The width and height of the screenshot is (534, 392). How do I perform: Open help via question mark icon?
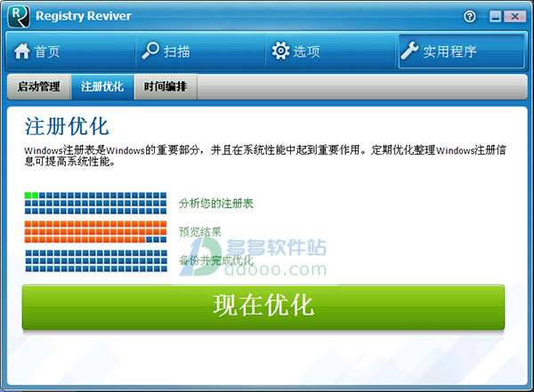click(470, 16)
